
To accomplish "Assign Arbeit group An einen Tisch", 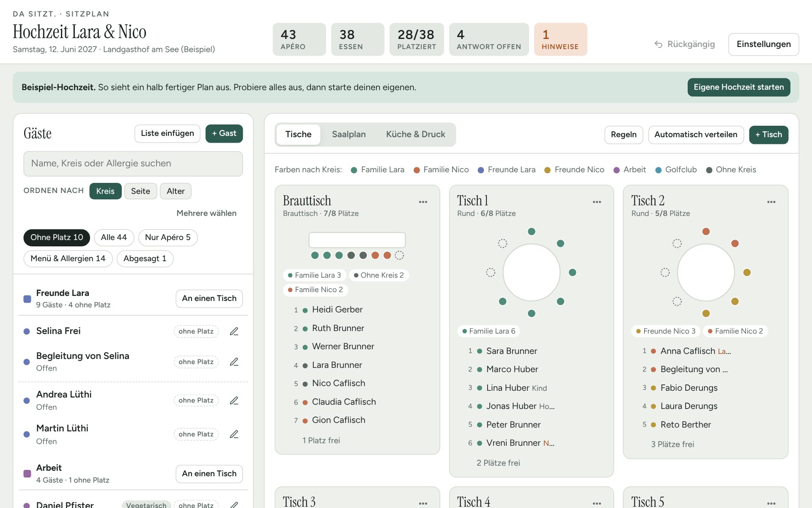I will [209, 474].
